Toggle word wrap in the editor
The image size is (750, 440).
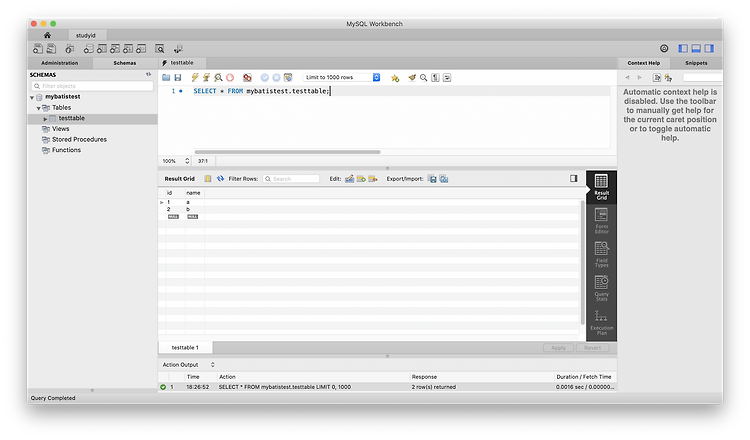pyautogui.click(x=447, y=77)
